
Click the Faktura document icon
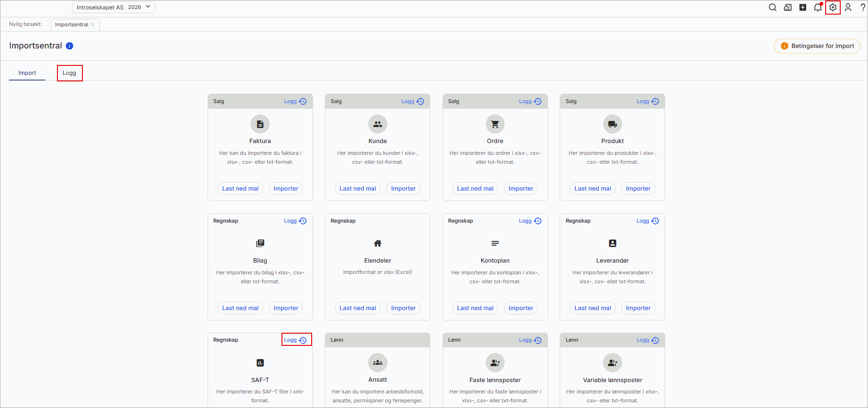click(260, 124)
